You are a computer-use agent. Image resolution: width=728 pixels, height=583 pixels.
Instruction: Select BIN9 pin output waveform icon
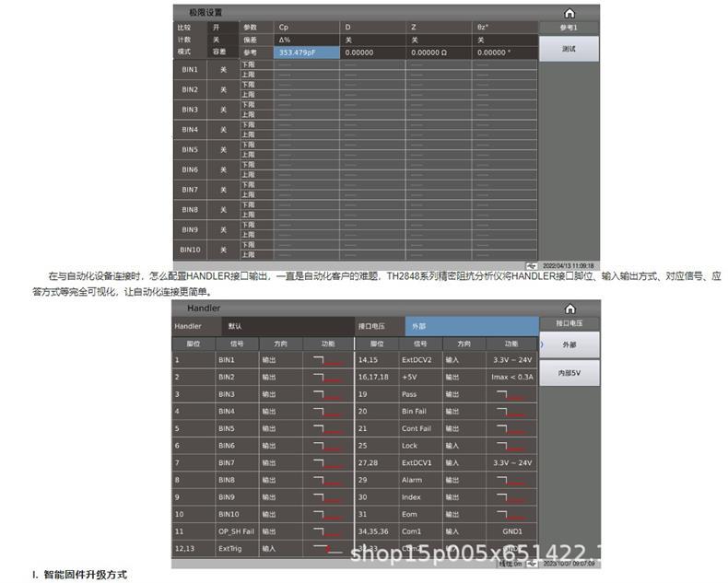pos(329,497)
